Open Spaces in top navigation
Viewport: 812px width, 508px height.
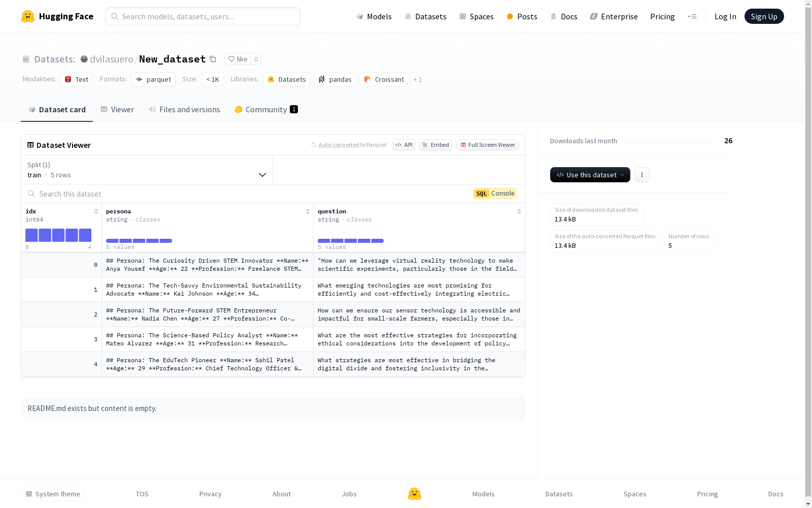click(477, 16)
